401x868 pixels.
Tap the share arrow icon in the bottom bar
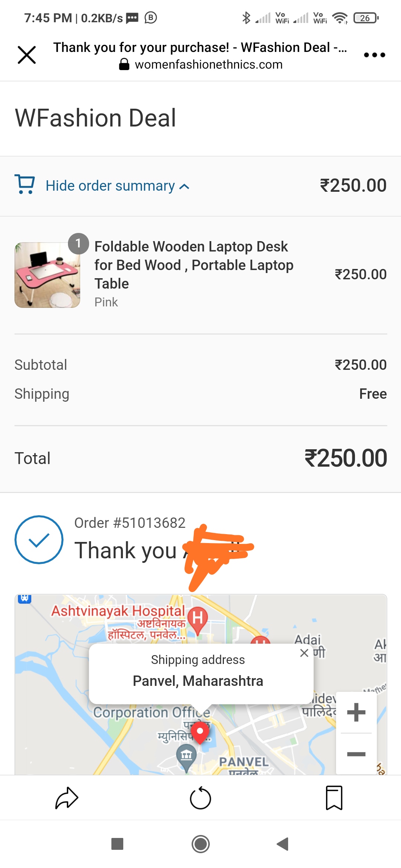(x=67, y=798)
